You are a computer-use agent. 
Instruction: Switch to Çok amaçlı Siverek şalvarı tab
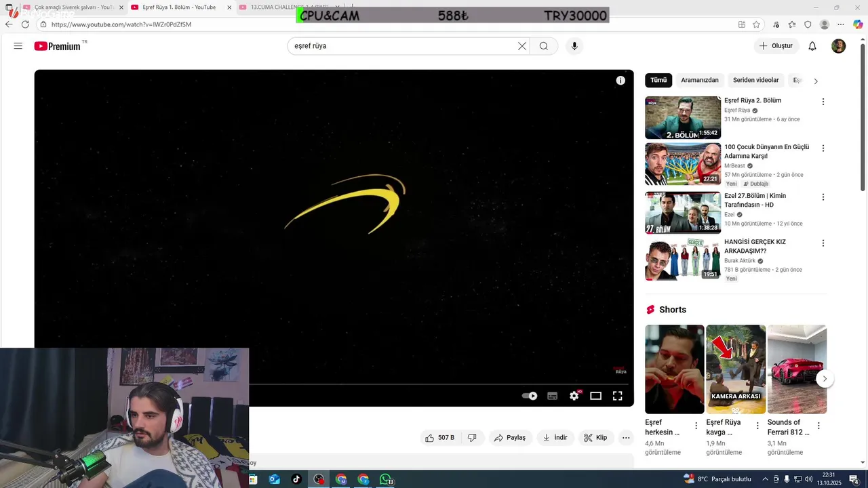point(73,7)
